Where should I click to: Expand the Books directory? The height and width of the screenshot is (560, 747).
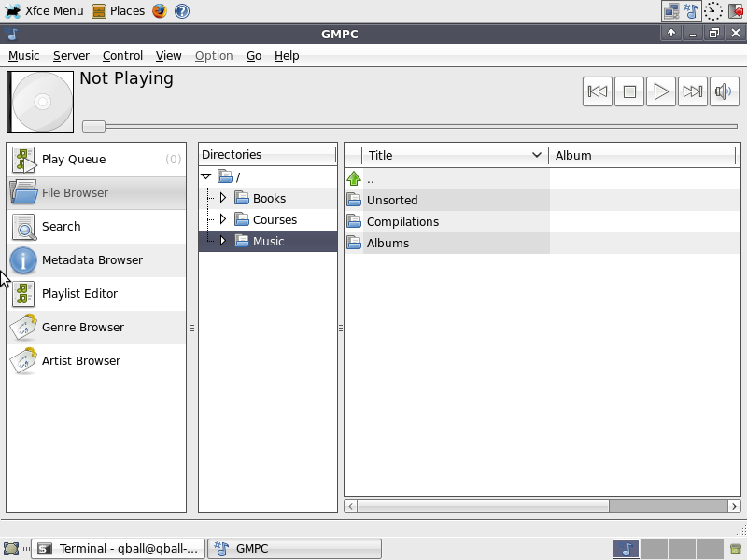coord(222,198)
